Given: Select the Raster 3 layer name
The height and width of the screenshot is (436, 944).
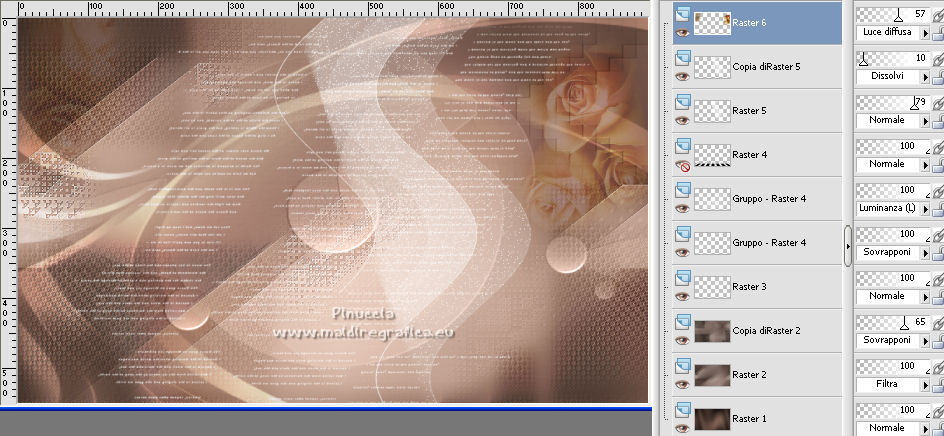Looking at the screenshot, I should coord(749,287).
